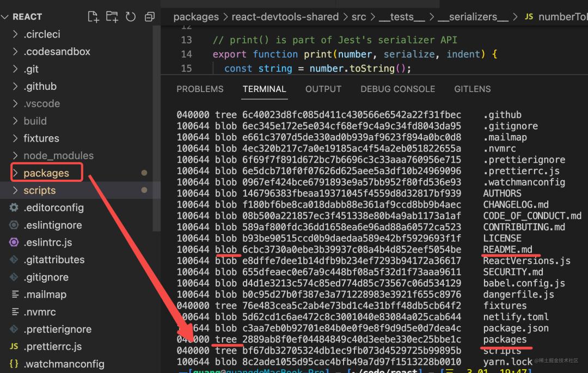Click the braces icon of .watchmanconfig
Viewport: 588px width, 373px height.
click(x=14, y=364)
